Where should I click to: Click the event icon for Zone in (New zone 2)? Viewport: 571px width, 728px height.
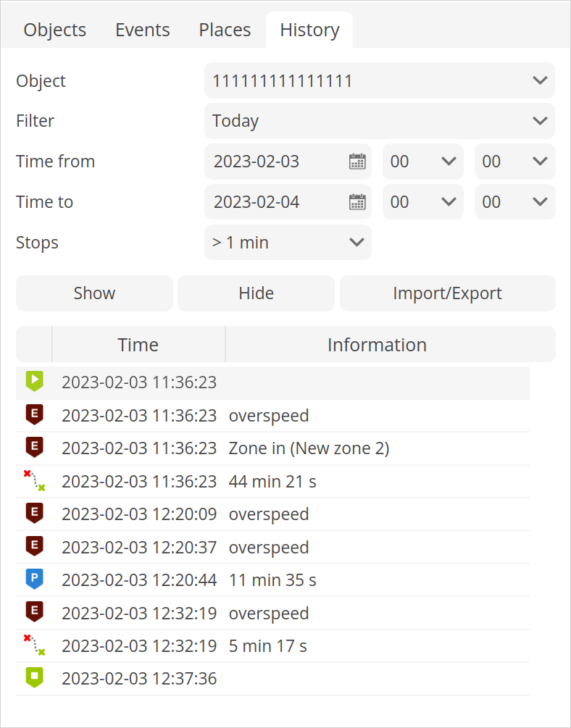[x=34, y=448]
